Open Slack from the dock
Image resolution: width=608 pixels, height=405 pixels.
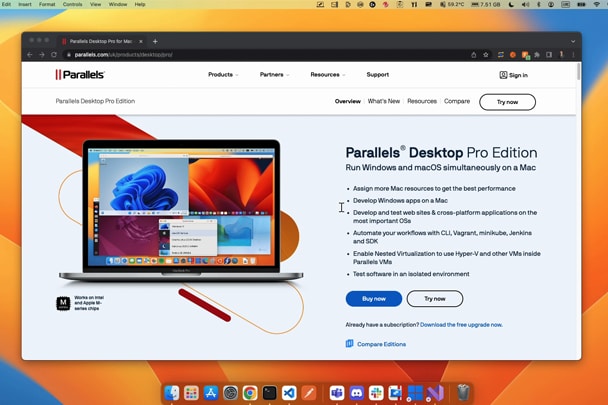pyautogui.click(x=377, y=393)
